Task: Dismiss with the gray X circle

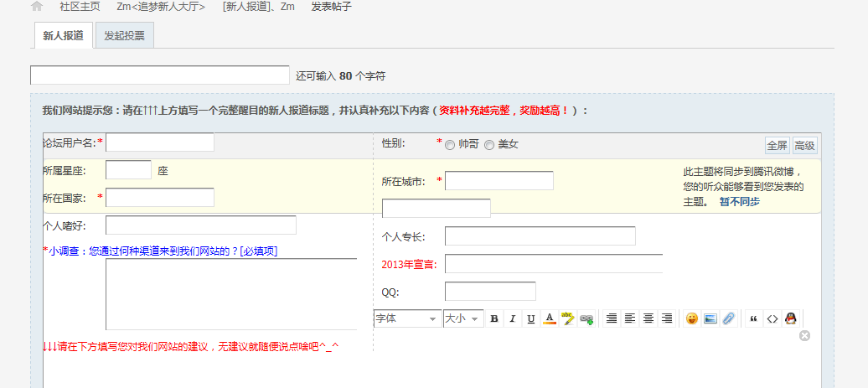Action: (x=804, y=335)
